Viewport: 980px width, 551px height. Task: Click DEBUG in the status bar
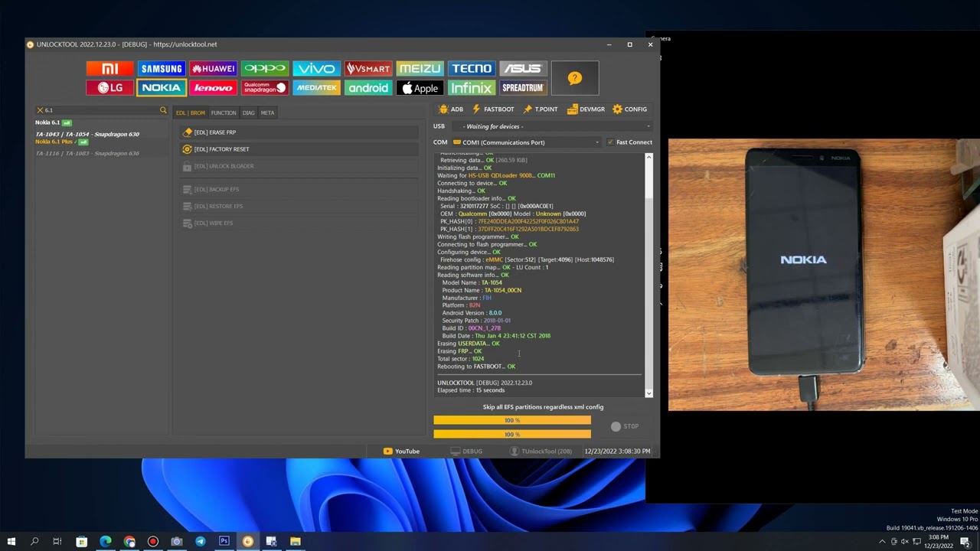[x=466, y=452]
